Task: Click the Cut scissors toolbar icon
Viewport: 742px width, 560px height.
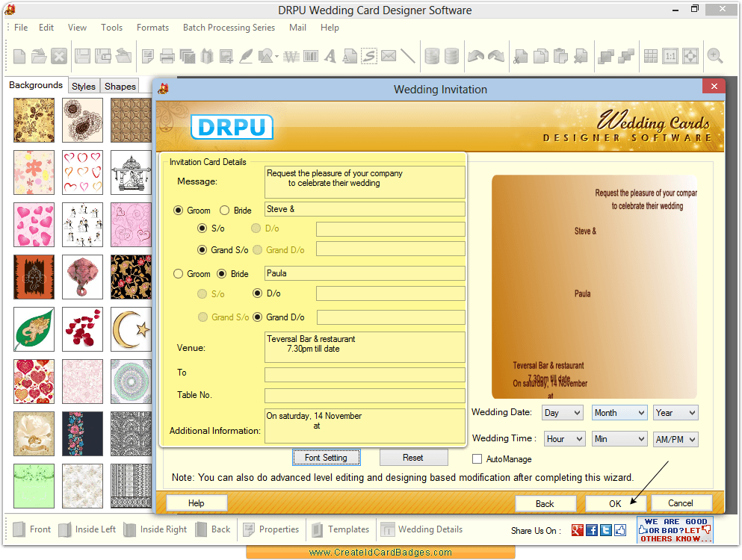Action: click(x=521, y=56)
